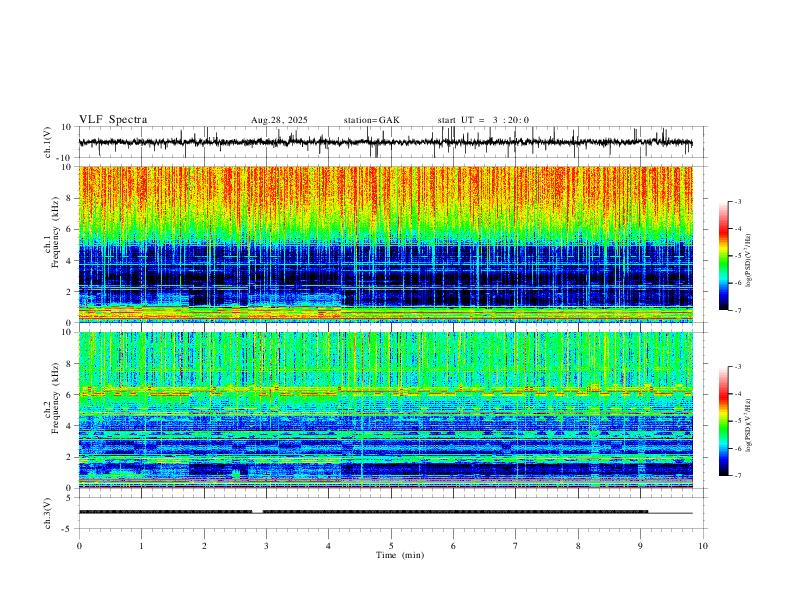Viewport: 792px width, 612px height.
Task: Click time axis tick label "8"
Action: click(578, 546)
